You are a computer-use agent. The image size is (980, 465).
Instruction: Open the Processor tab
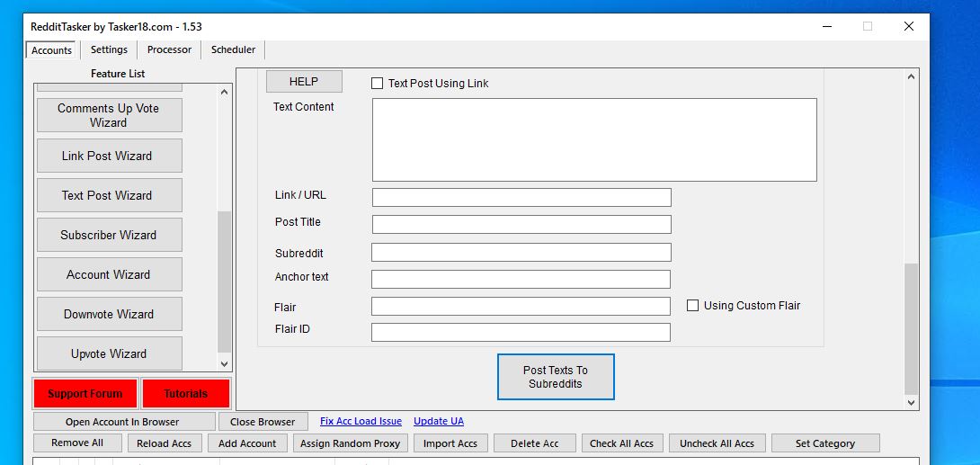[169, 49]
